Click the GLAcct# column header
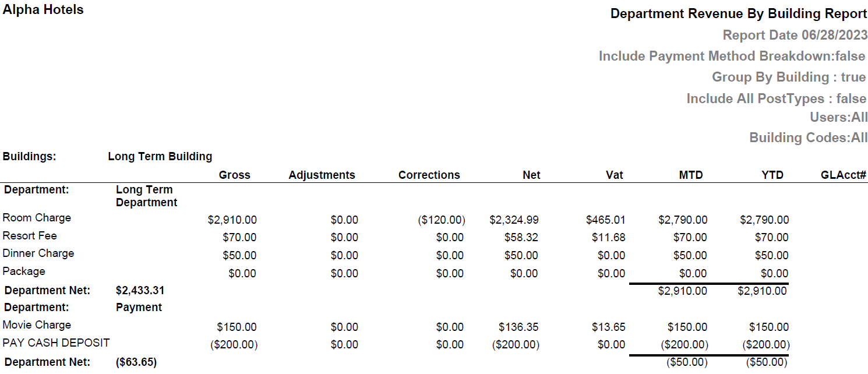The height and width of the screenshot is (374, 868). click(x=843, y=175)
